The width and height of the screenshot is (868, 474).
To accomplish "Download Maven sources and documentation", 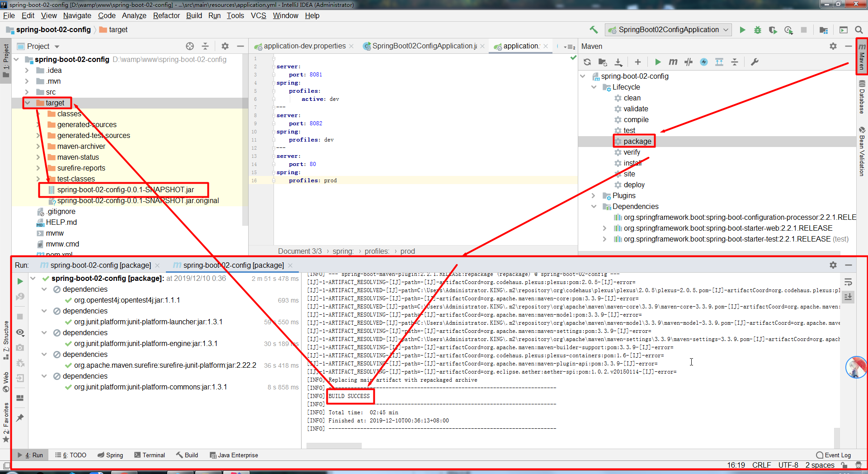I will 618,62.
